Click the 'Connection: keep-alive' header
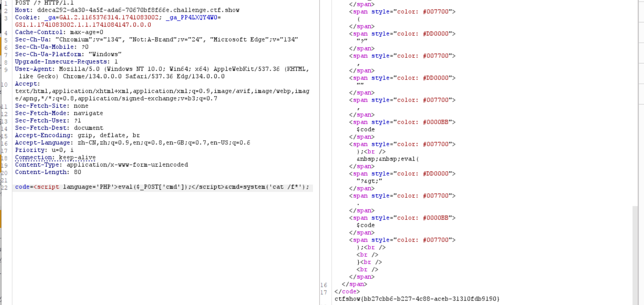The width and height of the screenshot is (644, 305). click(55, 157)
